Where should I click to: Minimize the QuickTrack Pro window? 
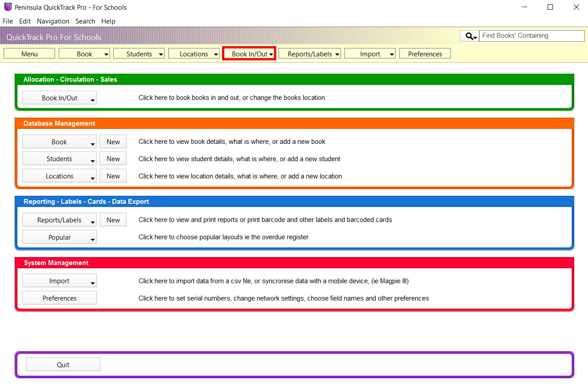tap(524, 7)
